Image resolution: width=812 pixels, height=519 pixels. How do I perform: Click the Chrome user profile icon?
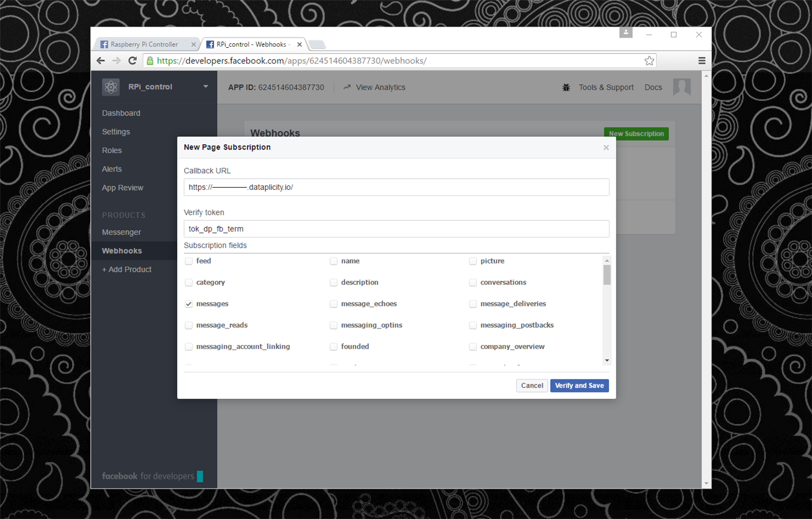[626, 32]
